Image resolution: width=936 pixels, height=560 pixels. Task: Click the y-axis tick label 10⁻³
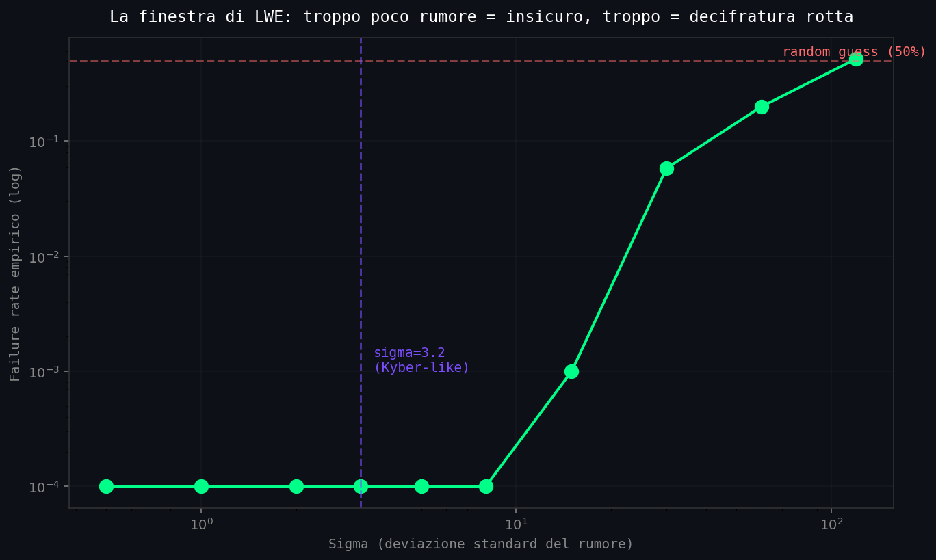[44, 371]
